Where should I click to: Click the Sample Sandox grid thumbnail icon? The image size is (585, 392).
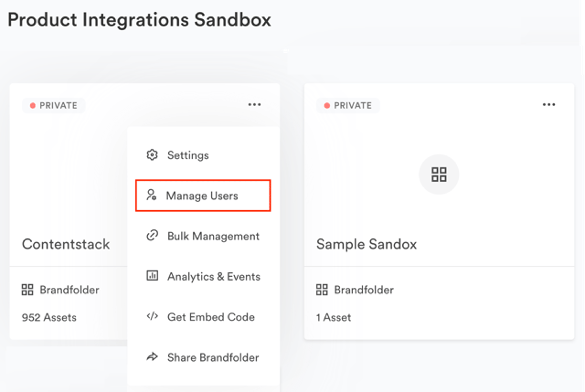pyautogui.click(x=439, y=175)
